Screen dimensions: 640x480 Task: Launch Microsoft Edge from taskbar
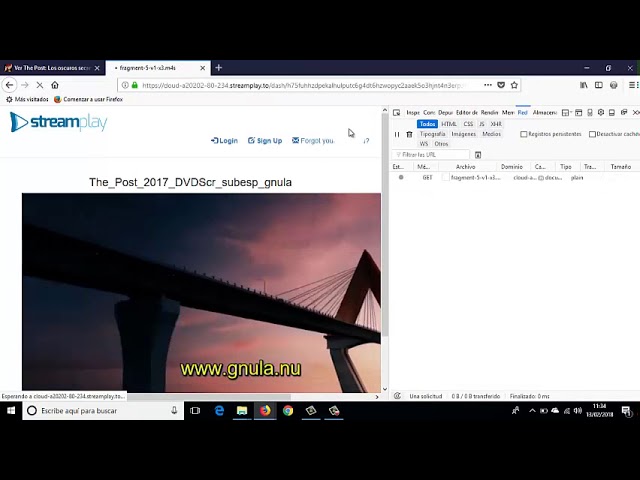point(219,411)
